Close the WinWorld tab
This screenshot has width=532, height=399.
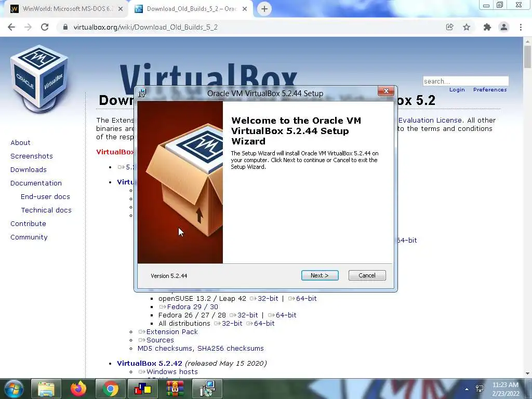coord(121,9)
